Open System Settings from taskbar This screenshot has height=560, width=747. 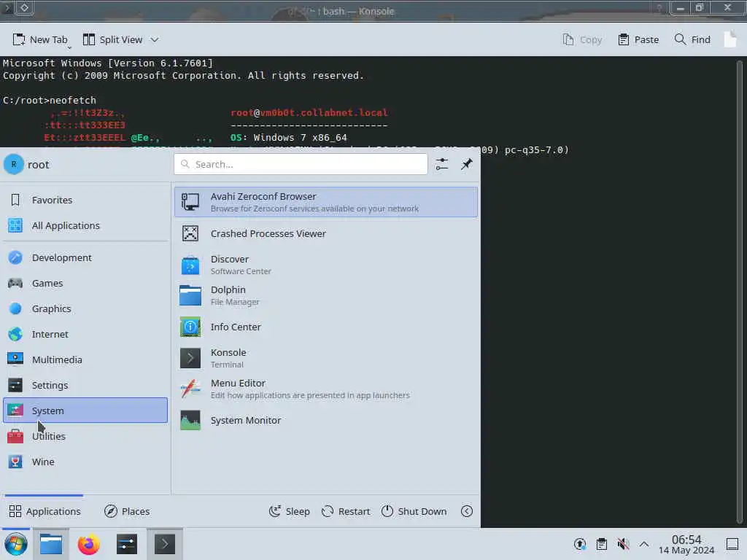127,544
